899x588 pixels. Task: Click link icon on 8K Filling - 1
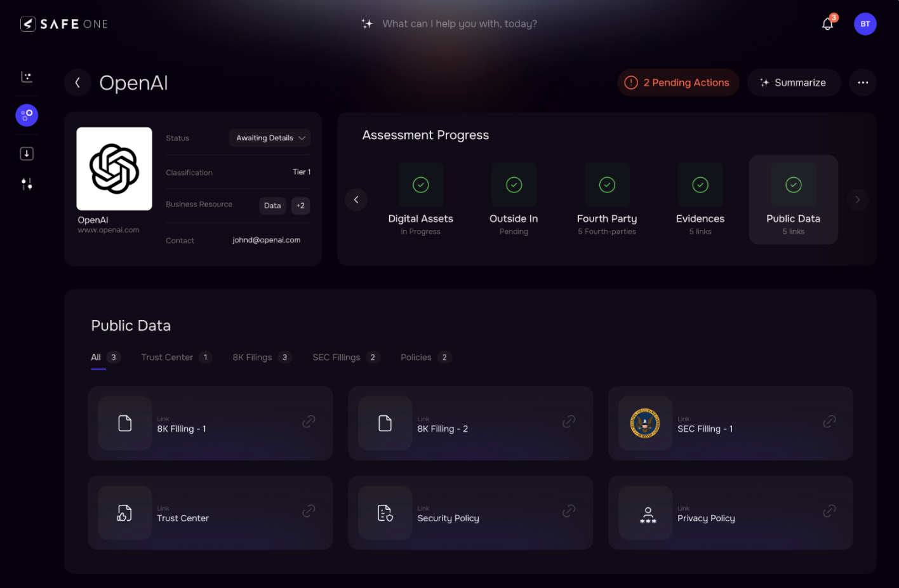(x=309, y=422)
